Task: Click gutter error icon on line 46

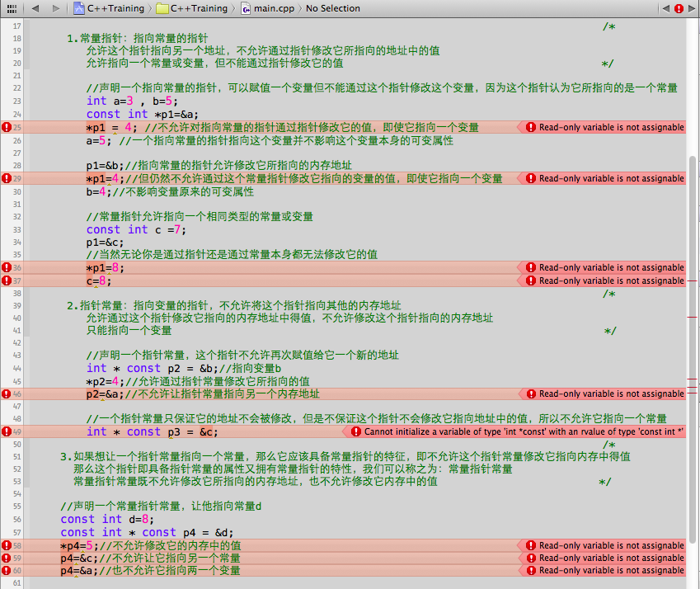Action: click(7, 393)
